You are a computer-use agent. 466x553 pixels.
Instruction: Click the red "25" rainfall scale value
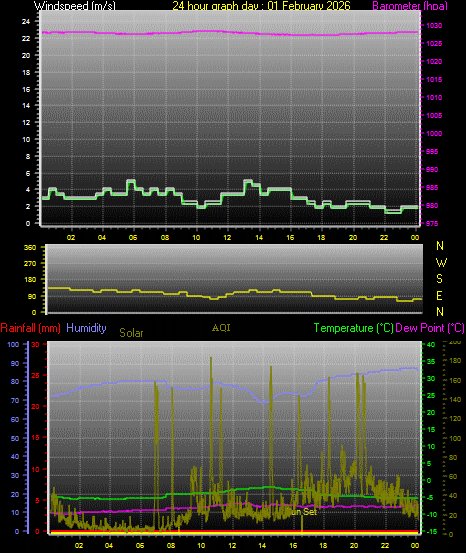coord(35,376)
